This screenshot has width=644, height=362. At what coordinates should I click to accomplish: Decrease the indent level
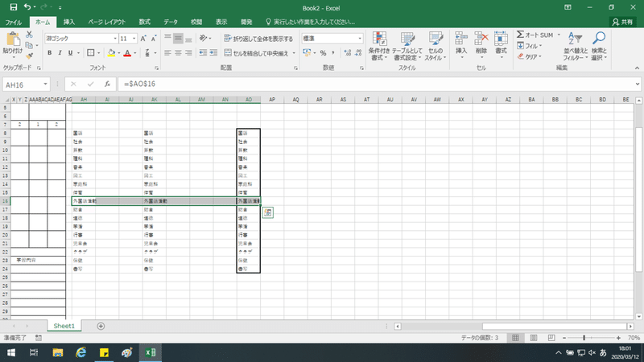coord(203,53)
